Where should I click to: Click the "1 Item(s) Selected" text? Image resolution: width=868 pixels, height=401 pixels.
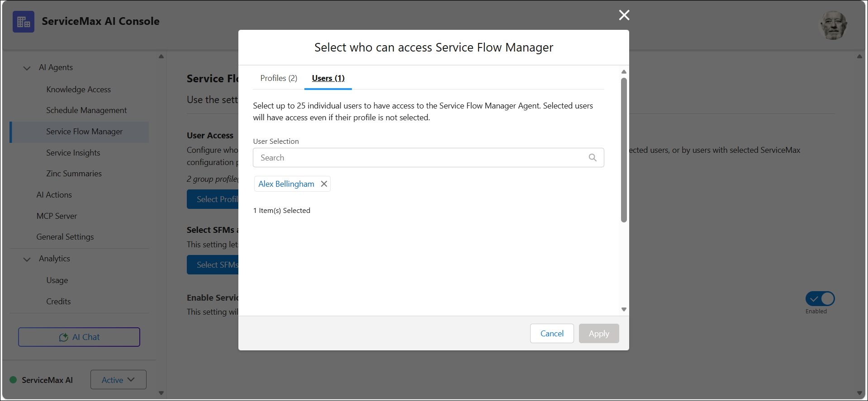(x=282, y=211)
